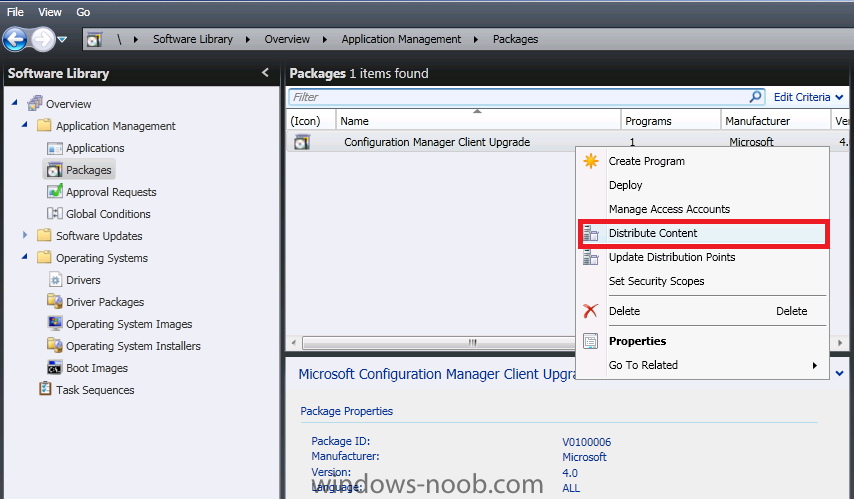Select Applications in the tree
Image resolution: width=854 pixels, height=499 pixels.
point(95,148)
